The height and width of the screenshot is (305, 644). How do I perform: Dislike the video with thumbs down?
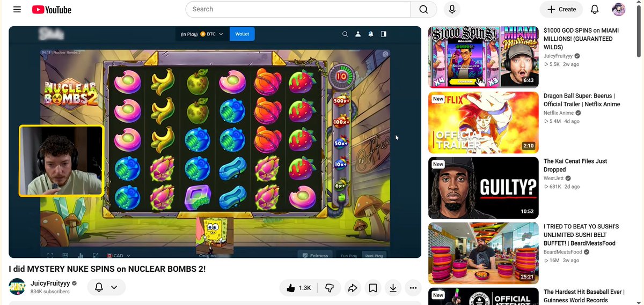click(x=330, y=288)
